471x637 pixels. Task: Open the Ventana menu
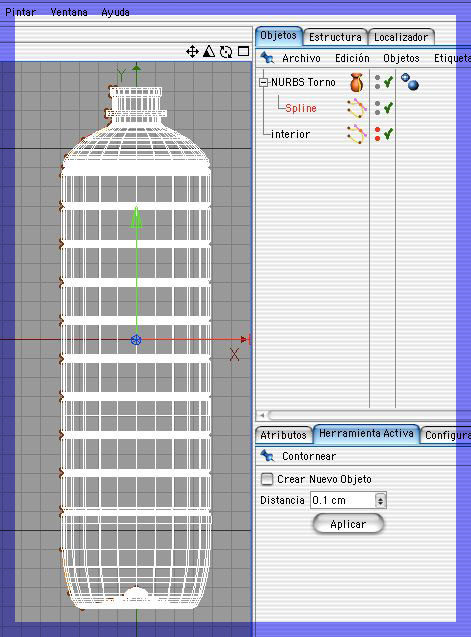pyautogui.click(x=69, y=12)
